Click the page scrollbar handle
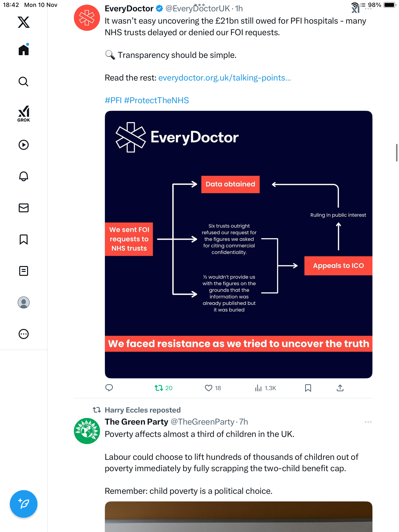The width and height of the screenshot is (399, 532). pyautogui.click(x=397, y=153)
